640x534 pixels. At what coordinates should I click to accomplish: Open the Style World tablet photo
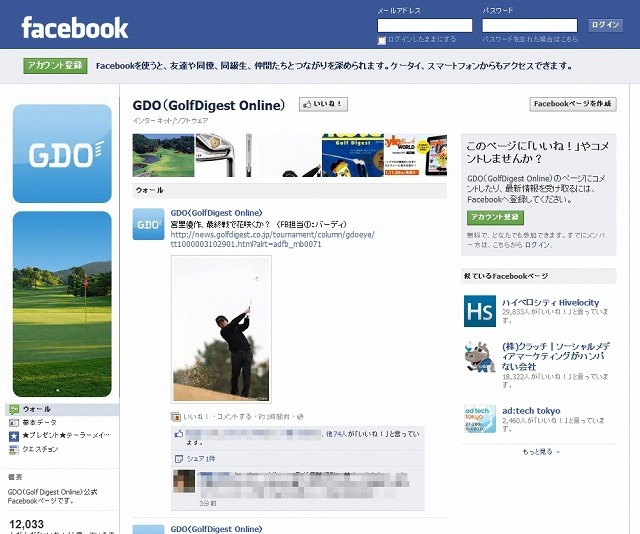coord(416,155)
